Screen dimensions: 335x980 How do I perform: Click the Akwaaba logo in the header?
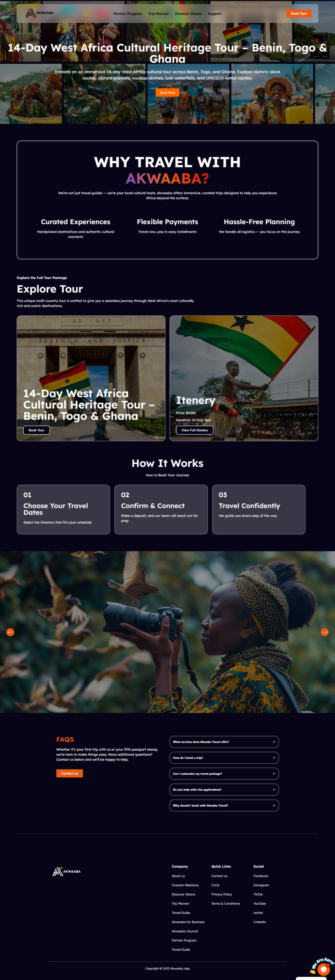(39, 13)
